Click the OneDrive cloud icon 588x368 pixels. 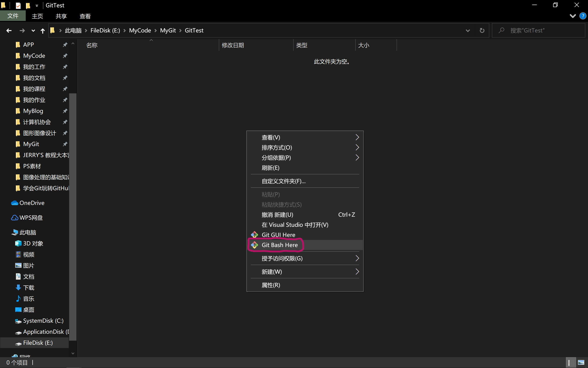pyautogui.click(x=14, y=203)
